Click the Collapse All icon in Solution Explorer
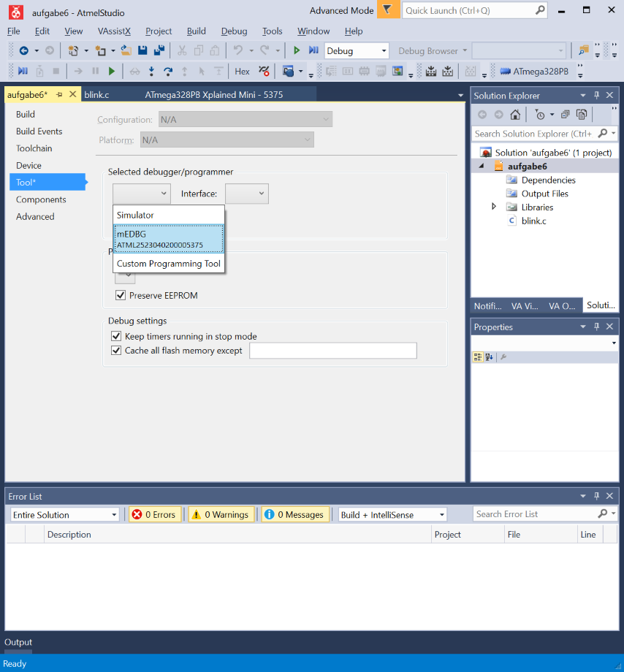This screenshot has height=672, width=624. [566, 115]
